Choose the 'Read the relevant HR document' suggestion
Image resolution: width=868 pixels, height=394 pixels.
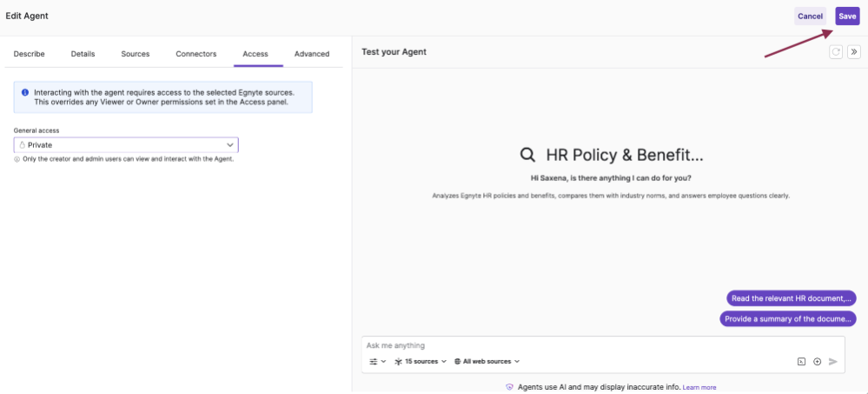point(791,298)
